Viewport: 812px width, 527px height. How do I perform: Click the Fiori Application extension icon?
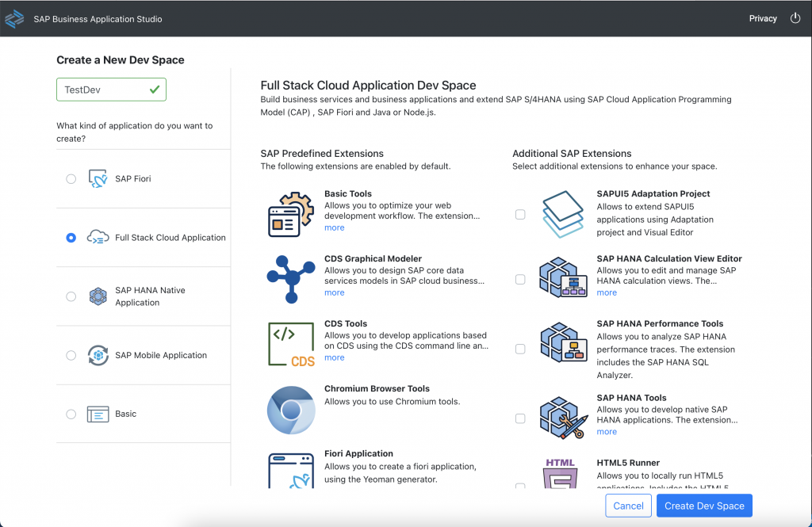[291, 471]
